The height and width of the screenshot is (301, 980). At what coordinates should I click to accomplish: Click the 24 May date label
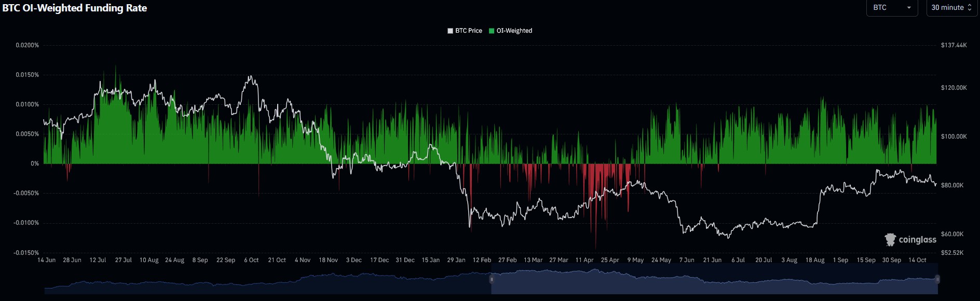point(661,260)
